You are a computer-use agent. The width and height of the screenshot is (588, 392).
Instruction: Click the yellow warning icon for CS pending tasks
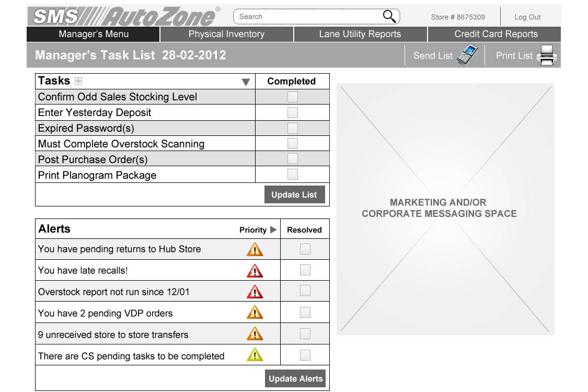tap(255, 355)
